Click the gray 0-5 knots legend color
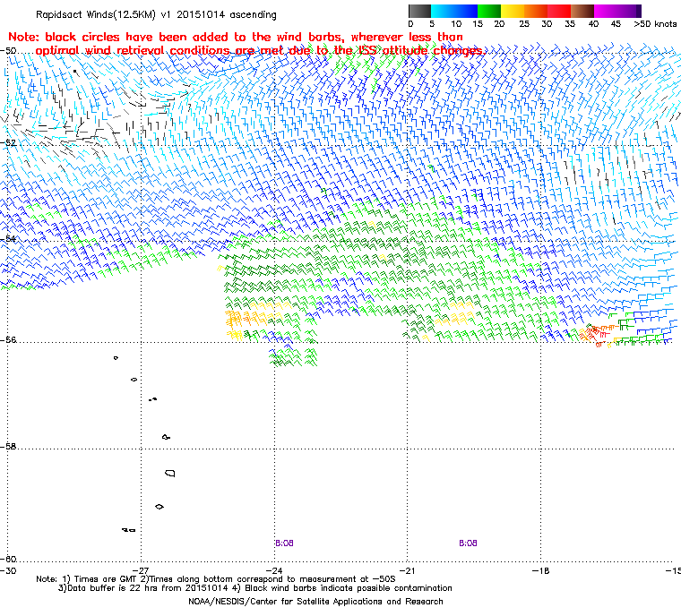681x616 pixels. pos(419,11)
